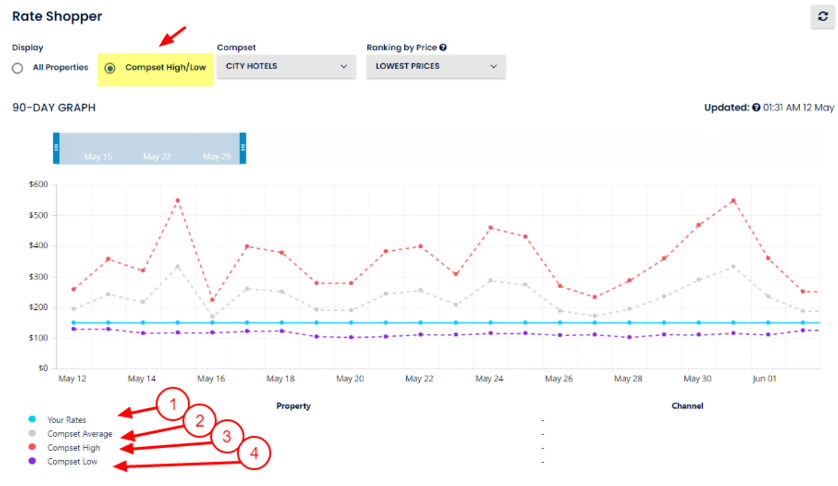Click the Compset Low legend label
Viewport: 838px width, 486px height.
(73, 462)
